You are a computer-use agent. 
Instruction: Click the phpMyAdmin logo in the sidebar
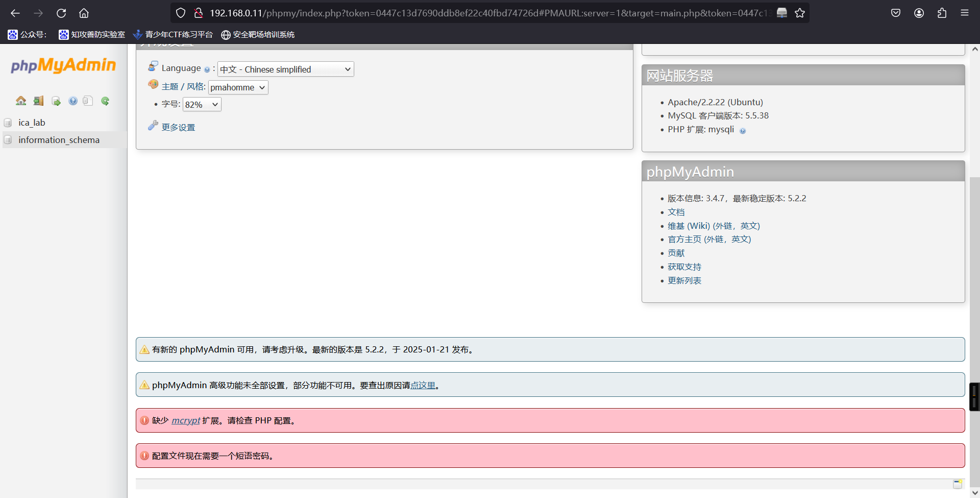point(63,65)
